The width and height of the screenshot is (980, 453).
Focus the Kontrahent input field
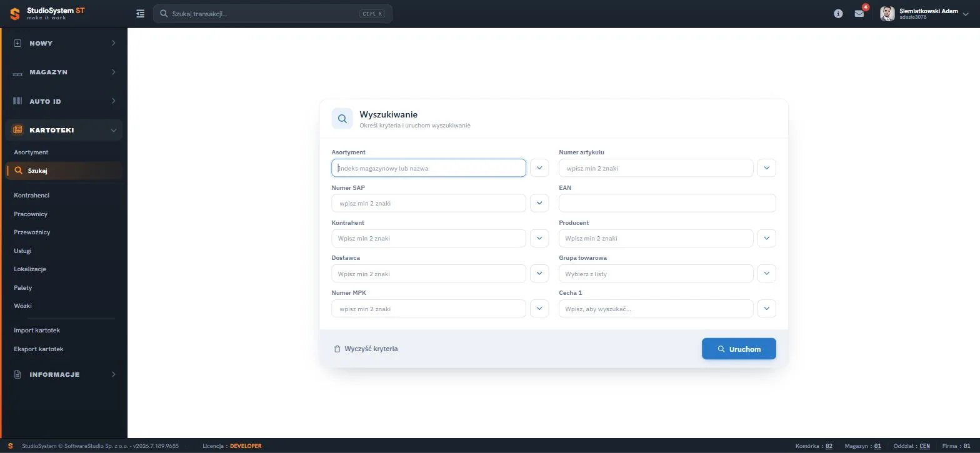point(429,238)
